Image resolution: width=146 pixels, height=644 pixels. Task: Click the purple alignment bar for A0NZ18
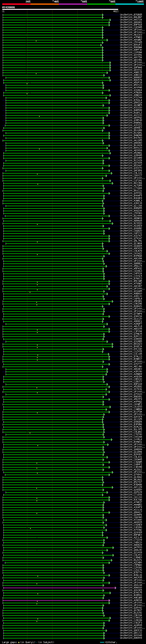click(56, 600)
